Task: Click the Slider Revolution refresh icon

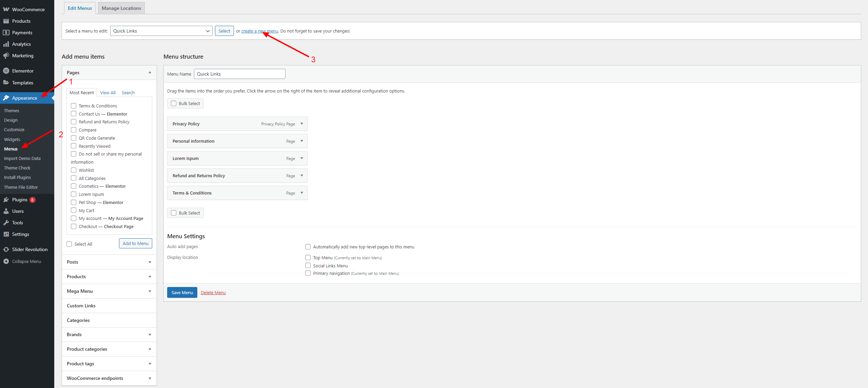Action: point(6,249)
